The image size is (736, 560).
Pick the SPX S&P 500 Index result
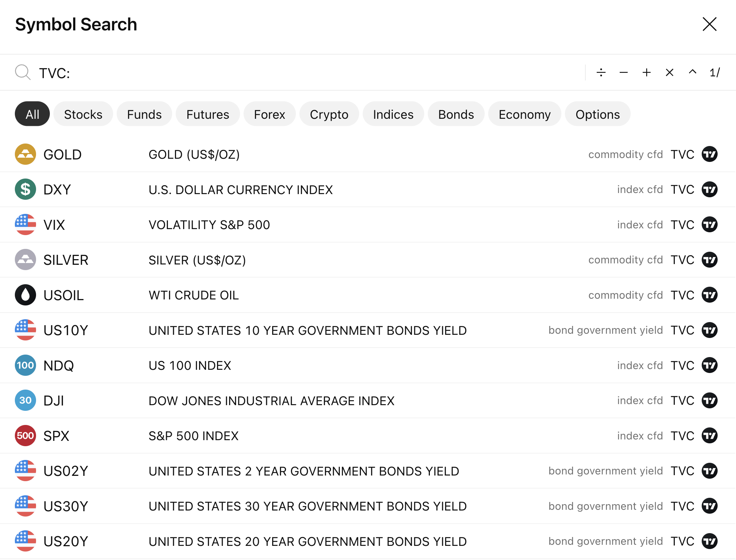194,436
